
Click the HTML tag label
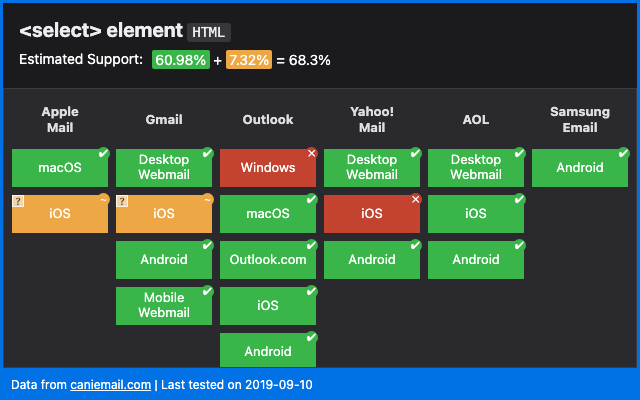pyautogui.click(x=210, y=31)
